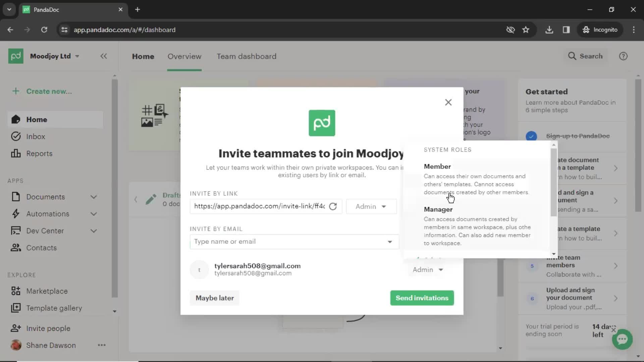Click the refresh/regenerate invite link icon
Viewport: 644px width, 362px height.
tap(333, 206)
